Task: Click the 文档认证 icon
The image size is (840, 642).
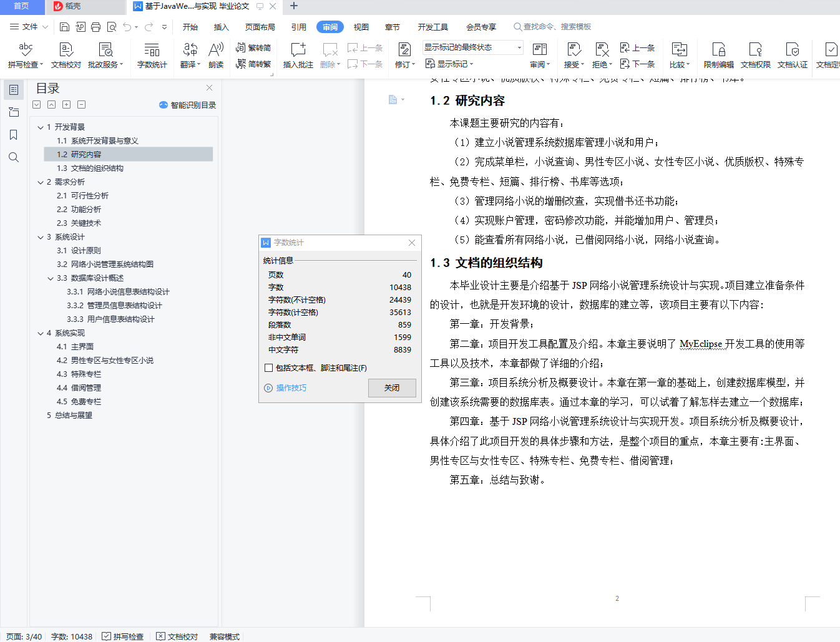Action: point(793,55)
